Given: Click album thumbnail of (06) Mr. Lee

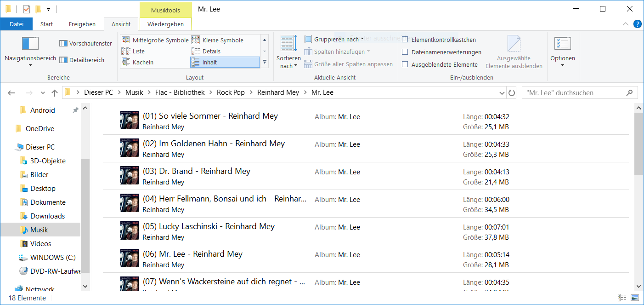Looking at the screenshot, I should point(130,259).
